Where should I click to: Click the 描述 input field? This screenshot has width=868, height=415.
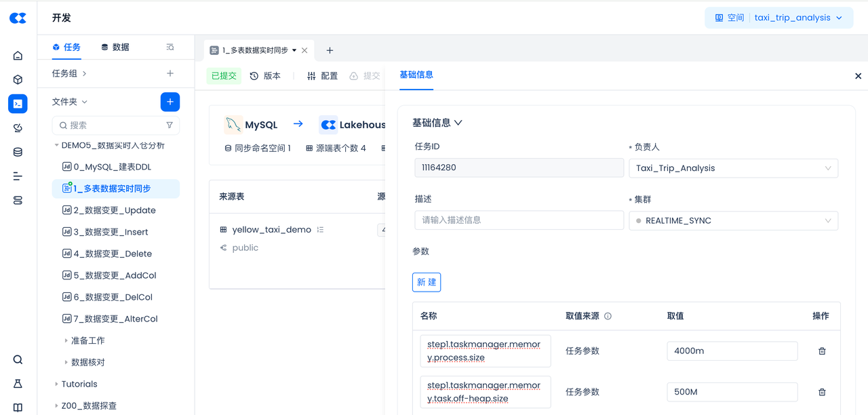point(519,220)
